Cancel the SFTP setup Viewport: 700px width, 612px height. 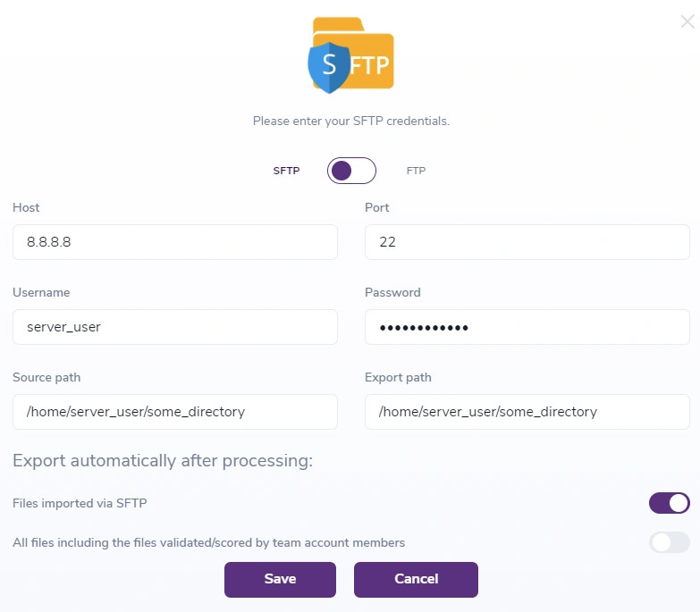[x=416, y=579]
